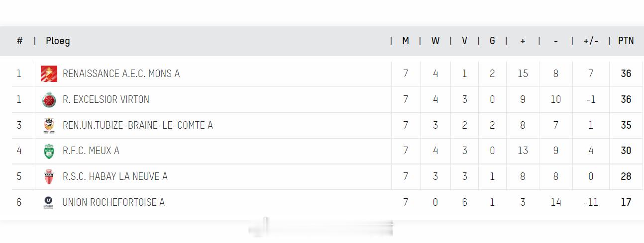Click the R.S.C. Habay La Neuve crest
Viewport: 644px width, 243px height.
pos(49,177)
